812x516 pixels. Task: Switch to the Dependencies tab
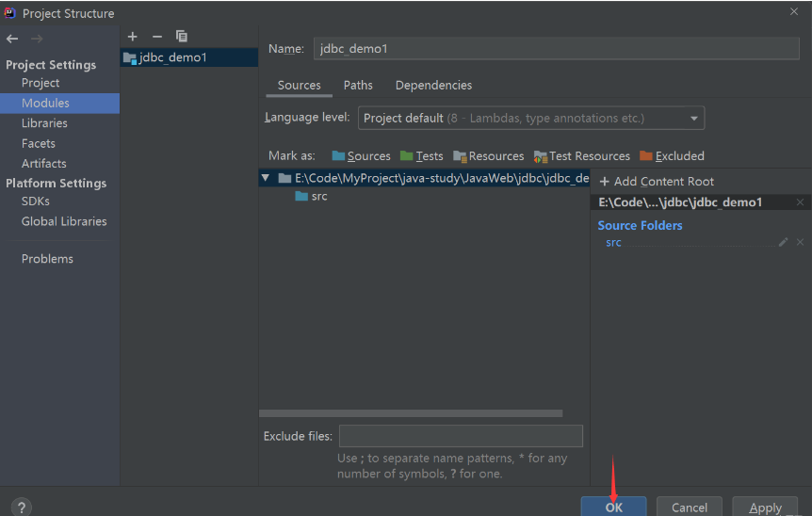coord(433,85)
